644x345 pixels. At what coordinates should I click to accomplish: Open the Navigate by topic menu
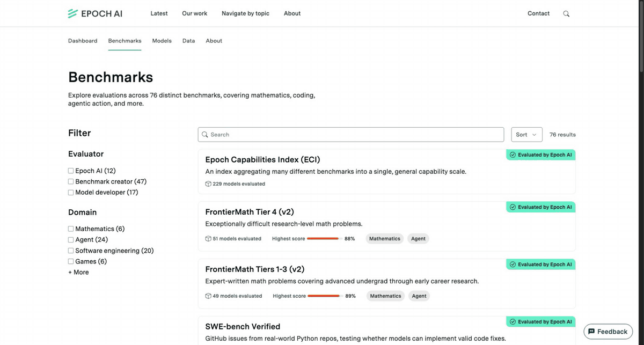click(x=245, y=13)
